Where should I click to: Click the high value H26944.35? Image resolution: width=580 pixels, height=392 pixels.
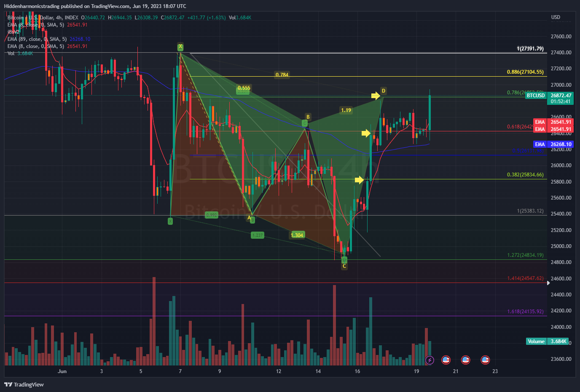pyautogui.click(x=120, y=18)
